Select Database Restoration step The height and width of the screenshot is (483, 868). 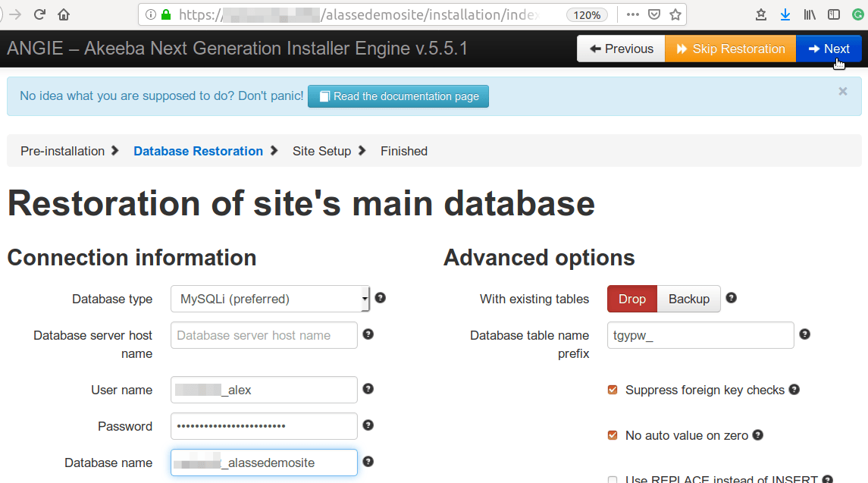tap(198, 151)
